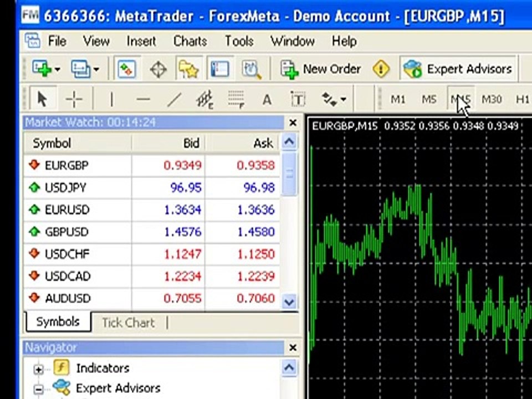
Task: Select the EURGBP row
Action: 152,165
